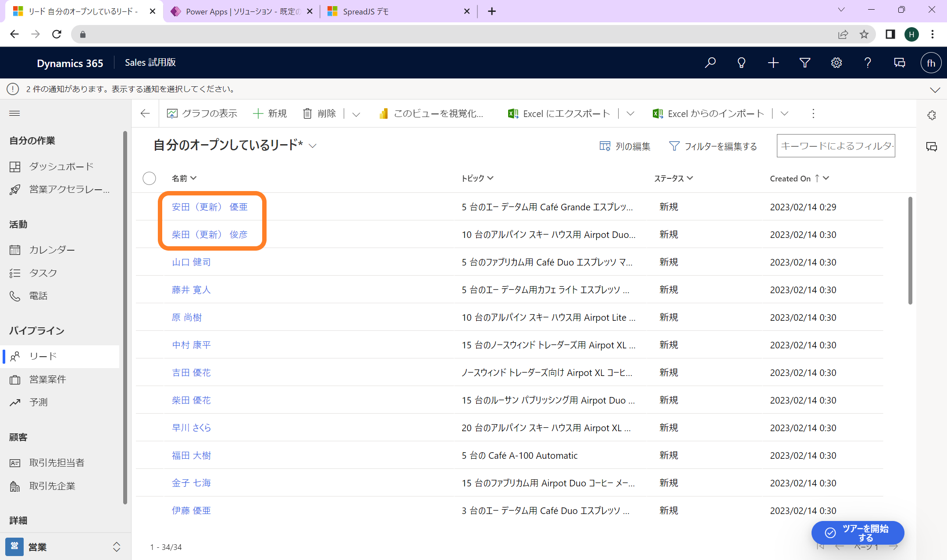
Task: Click the 削除 button
Action: pyautogui.click(x=320, y=113)
